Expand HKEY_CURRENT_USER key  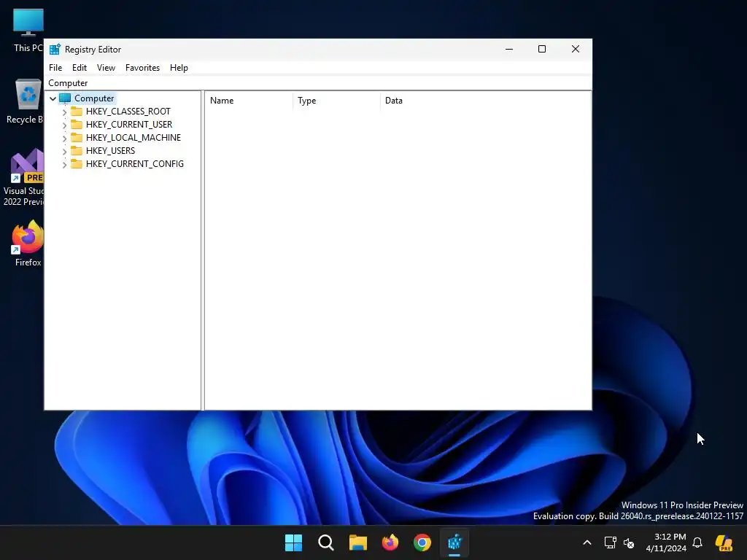click(x=64, y=125)
